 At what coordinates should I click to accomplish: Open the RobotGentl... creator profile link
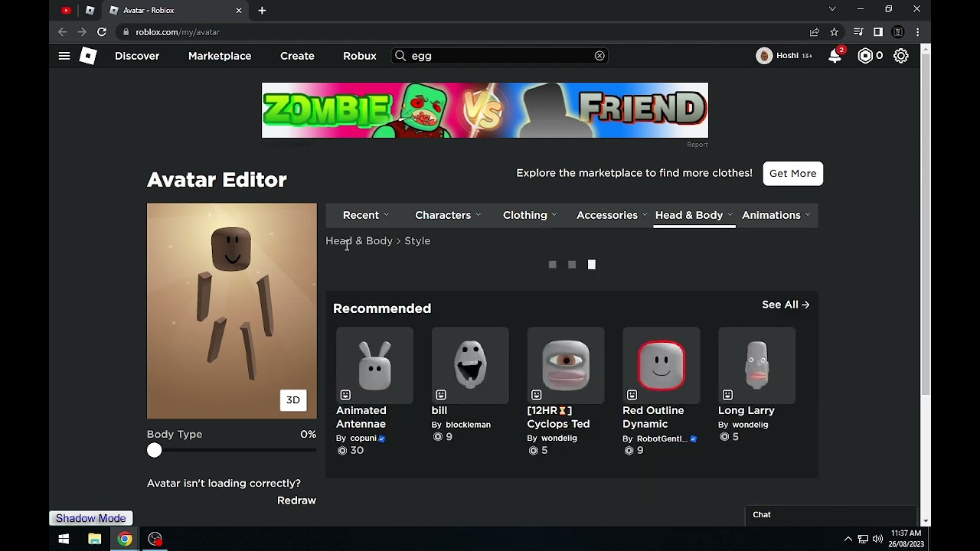tap(661, 439)
